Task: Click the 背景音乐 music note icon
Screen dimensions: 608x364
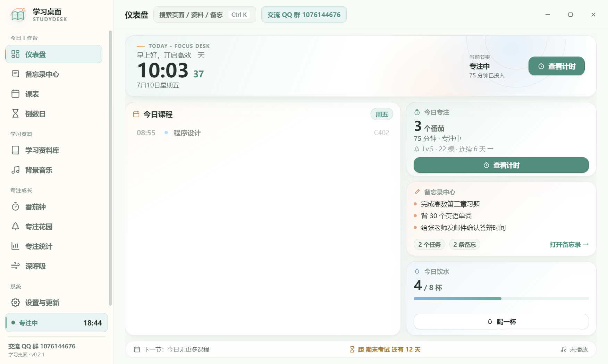Action: coord(15,170)
